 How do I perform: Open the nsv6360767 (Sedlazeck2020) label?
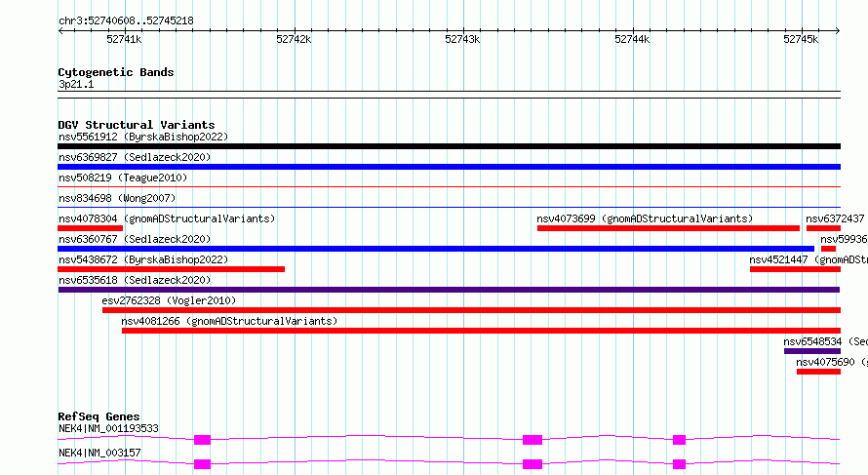coord(135,239)
